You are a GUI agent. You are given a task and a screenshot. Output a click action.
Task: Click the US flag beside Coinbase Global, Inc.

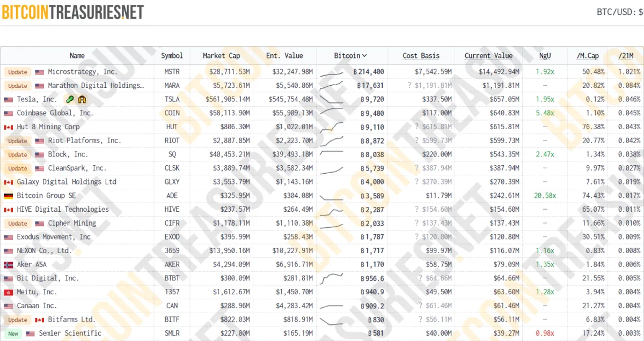click(8, 114)
